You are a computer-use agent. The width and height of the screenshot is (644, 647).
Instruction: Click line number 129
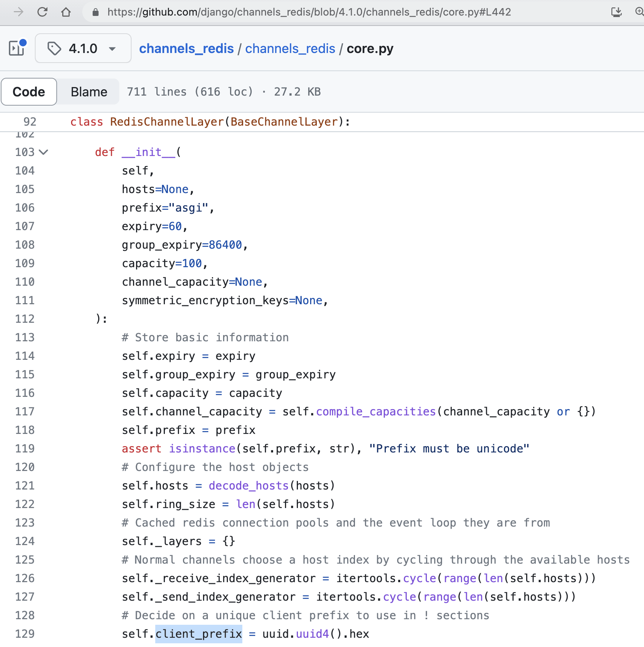(24, 634)
